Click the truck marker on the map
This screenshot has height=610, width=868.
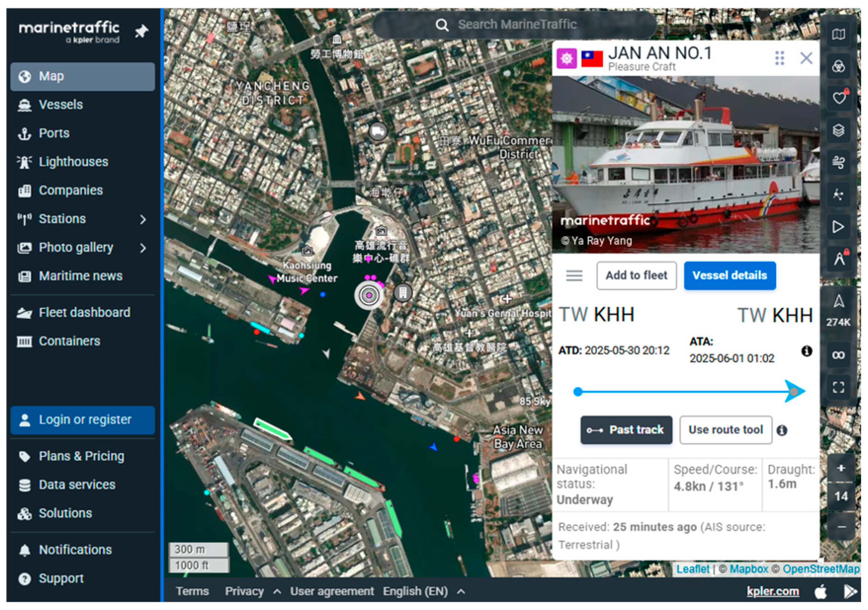point(378,131)
